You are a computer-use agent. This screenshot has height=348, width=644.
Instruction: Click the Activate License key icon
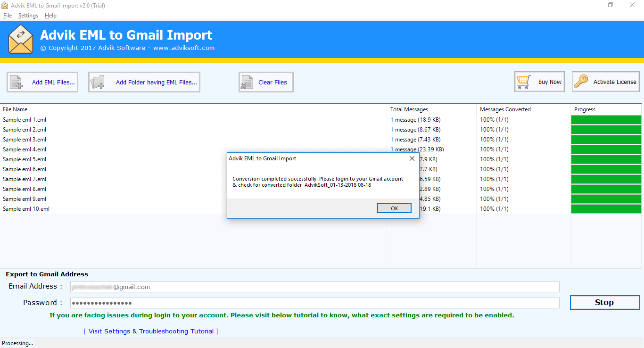[581, 82]
